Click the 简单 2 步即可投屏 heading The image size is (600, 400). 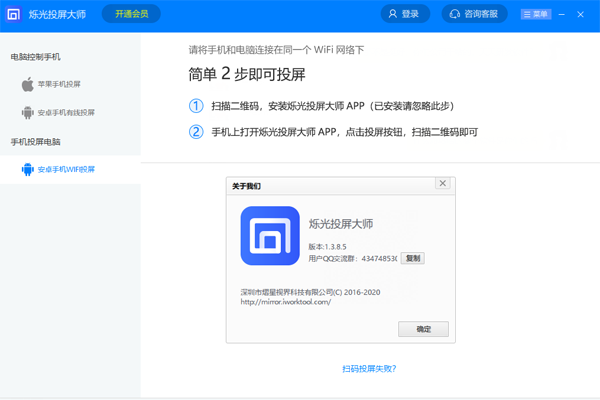(247, 74)
